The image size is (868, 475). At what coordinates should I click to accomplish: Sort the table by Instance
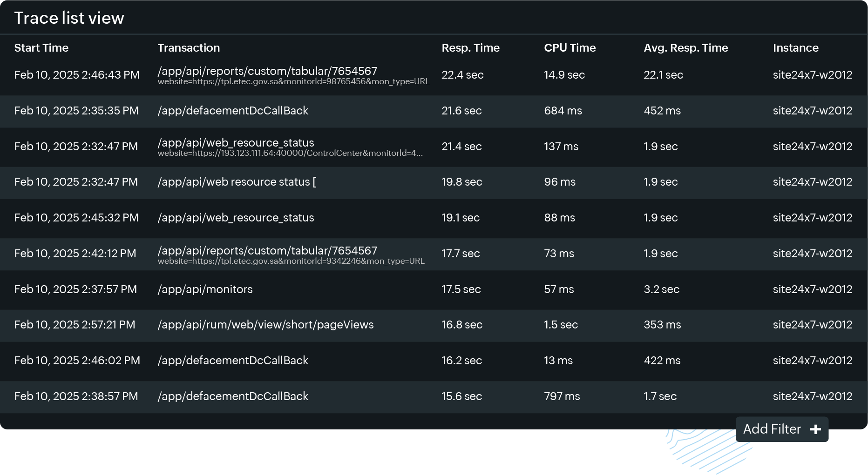[x=795, y=47]
